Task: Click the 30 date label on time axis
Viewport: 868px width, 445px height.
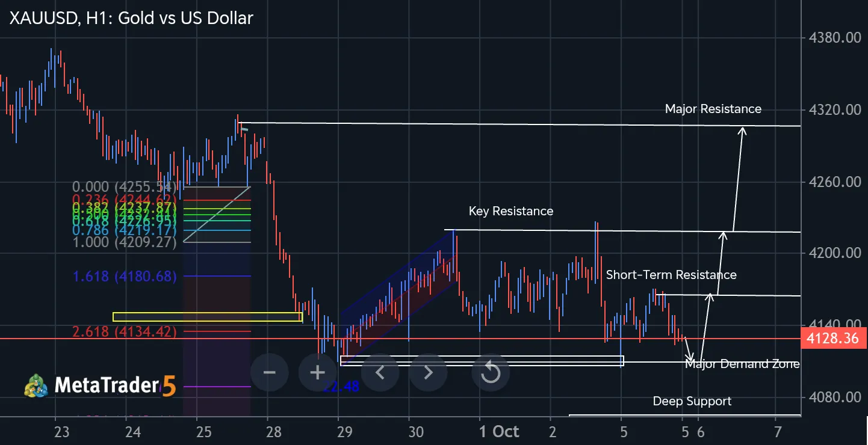Action: click(x=415, y=432)
